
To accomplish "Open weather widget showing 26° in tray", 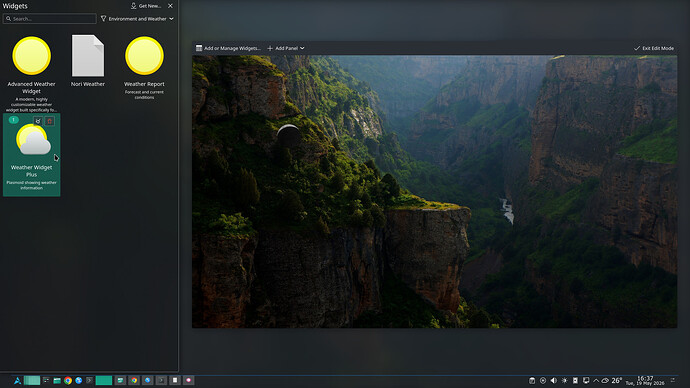I will point(612,381).
